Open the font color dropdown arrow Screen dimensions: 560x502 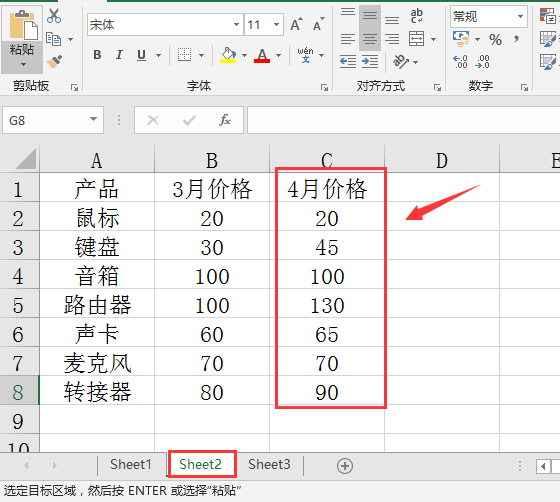pos(279,55)
